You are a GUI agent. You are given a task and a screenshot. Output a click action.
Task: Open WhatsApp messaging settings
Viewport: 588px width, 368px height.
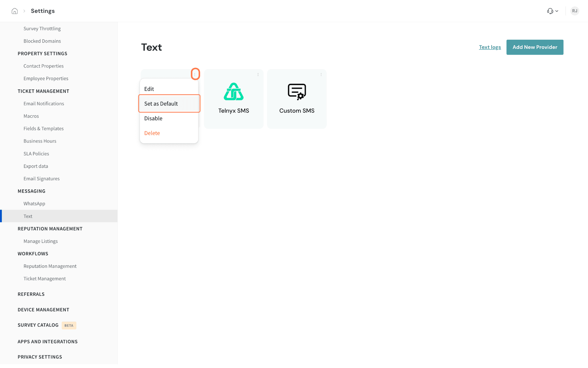34,204
